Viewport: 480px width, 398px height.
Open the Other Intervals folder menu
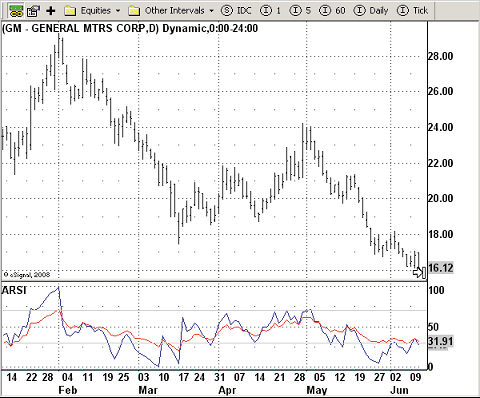[171, 11]
